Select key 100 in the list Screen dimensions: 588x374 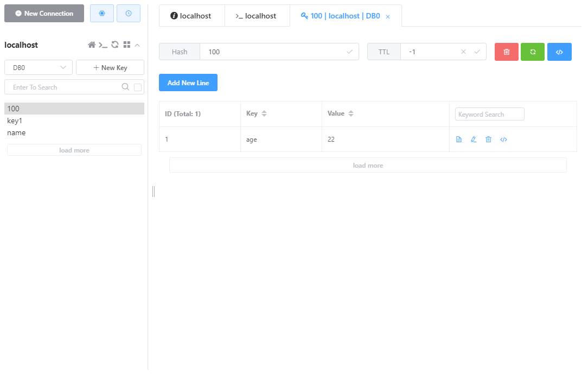74,109
